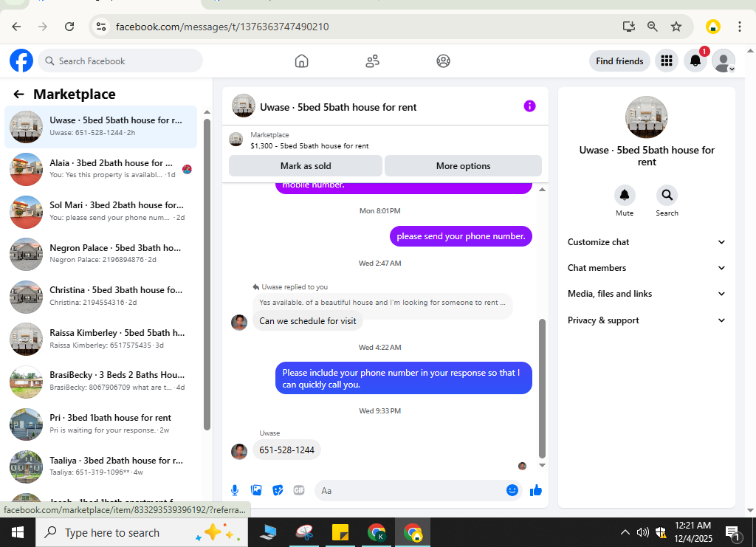
Task: Choose a GIF icon
Action: click(x=299, y=491)
